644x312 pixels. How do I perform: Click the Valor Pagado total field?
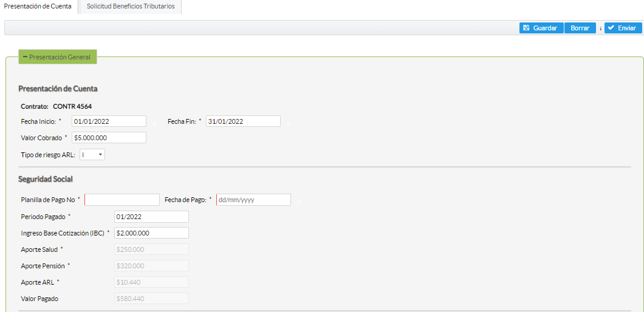[151, 299]
